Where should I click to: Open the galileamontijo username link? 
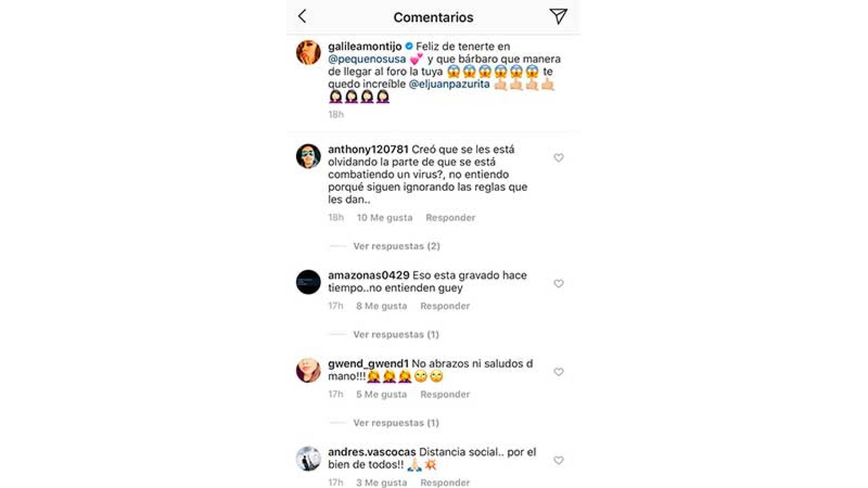(364, 46)
